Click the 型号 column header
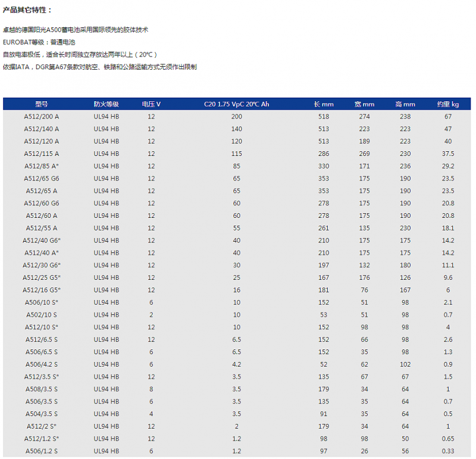This screenshot has width=476, height=459. pos(41,104)
